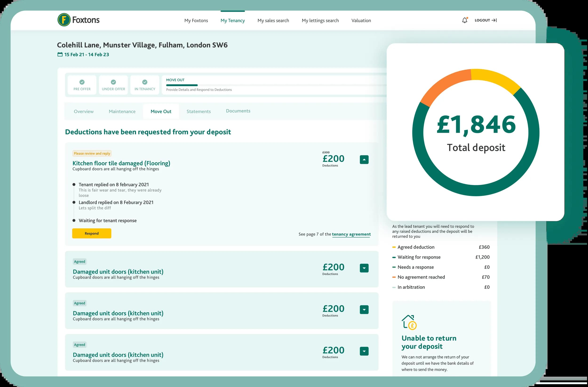588x387 pixels.
Task: Expand the last Agreed damaged unit doors item
Action: pos(364,351)
